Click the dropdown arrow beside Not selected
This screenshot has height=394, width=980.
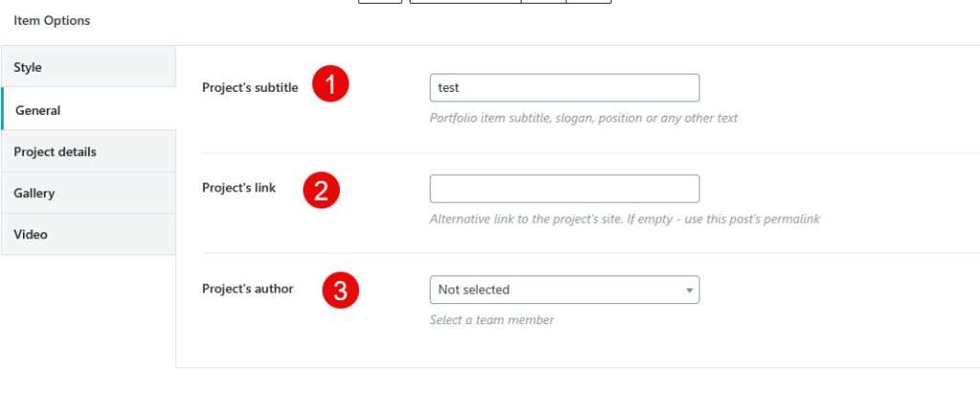point(689,290)
